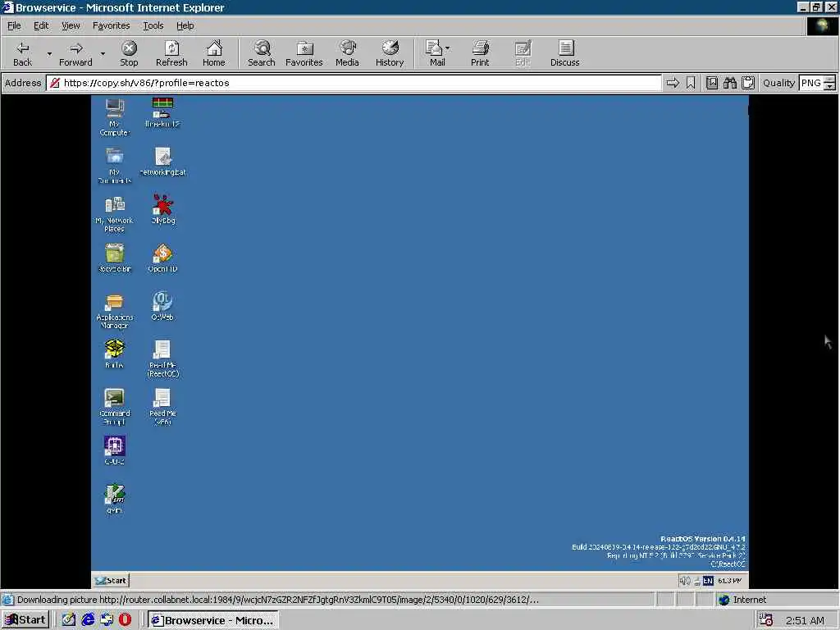Open the Edit menu
840x630 pixels.
click(41, 25)
